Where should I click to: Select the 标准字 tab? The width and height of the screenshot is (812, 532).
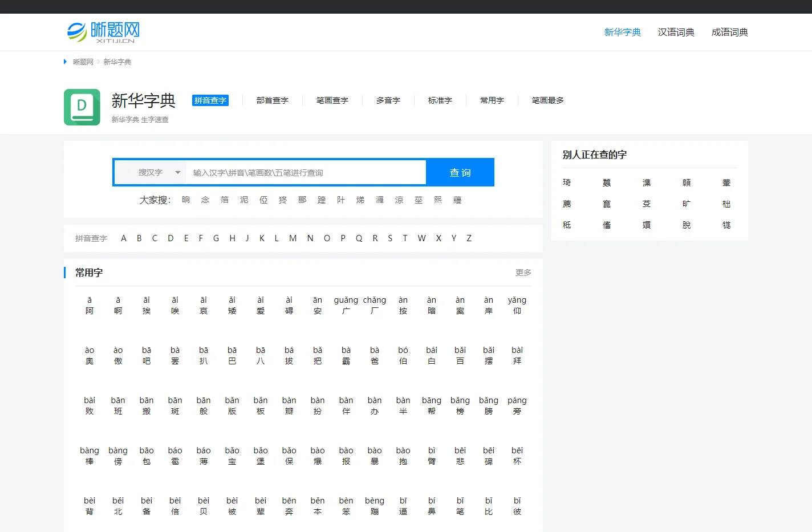[440, 100]
